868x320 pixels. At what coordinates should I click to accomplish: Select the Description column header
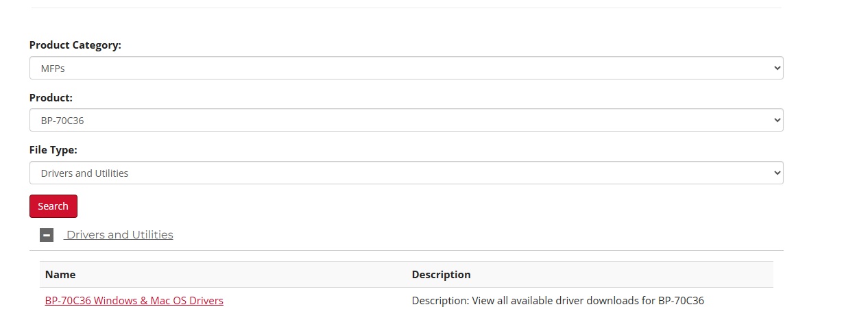click(x=441, y=274)
